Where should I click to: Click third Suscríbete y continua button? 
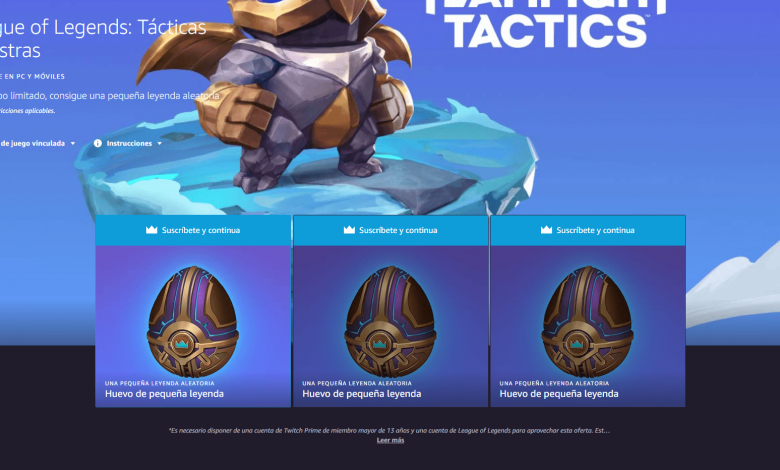[x=588, y=230]
